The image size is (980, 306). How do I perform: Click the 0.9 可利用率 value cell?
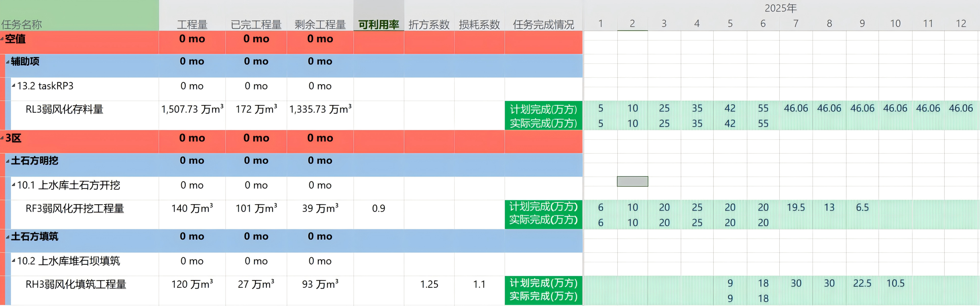pos(378,208)
